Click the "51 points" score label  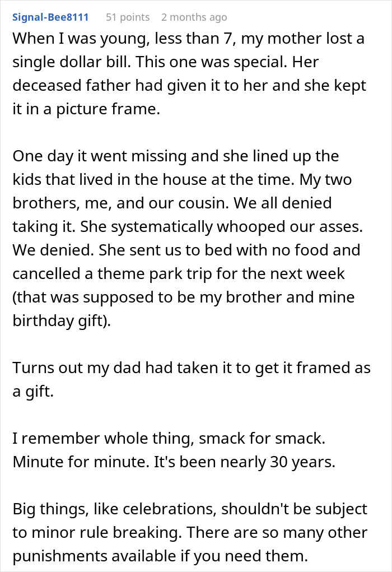click(x=128, y=17)
